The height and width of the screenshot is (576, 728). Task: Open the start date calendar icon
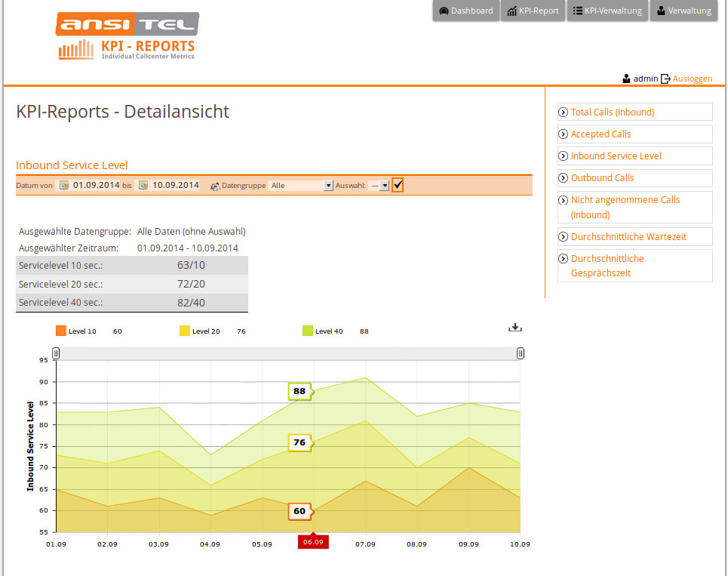(x=64, y=186)
